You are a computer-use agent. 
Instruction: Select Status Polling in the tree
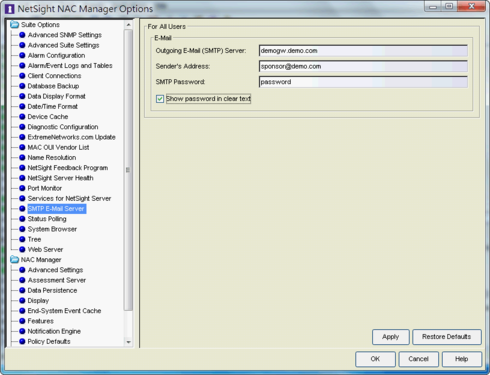[47, 219]
